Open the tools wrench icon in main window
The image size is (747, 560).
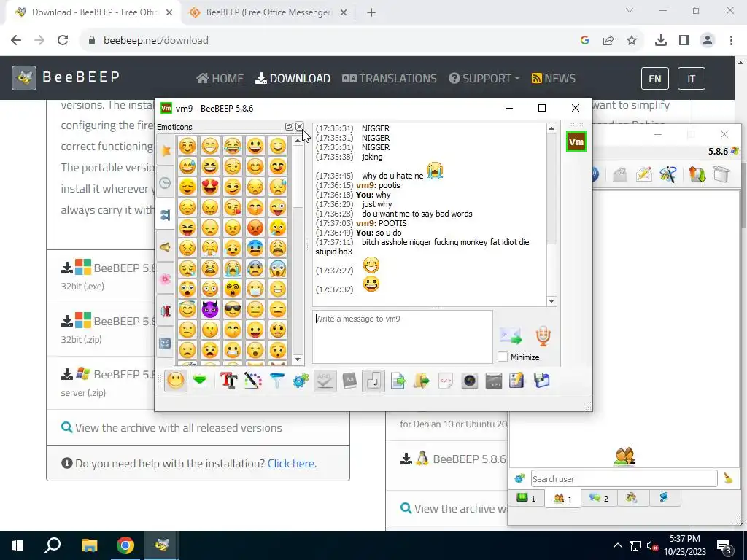tap(668, 174)
